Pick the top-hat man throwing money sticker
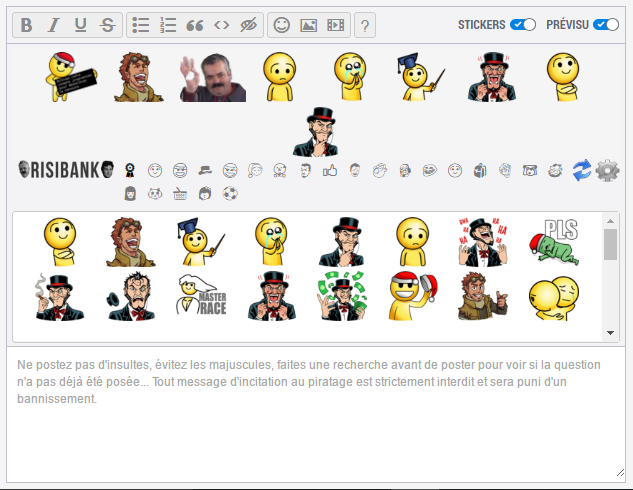The width and height of the screenshot is (633, 490). point(342,296)
